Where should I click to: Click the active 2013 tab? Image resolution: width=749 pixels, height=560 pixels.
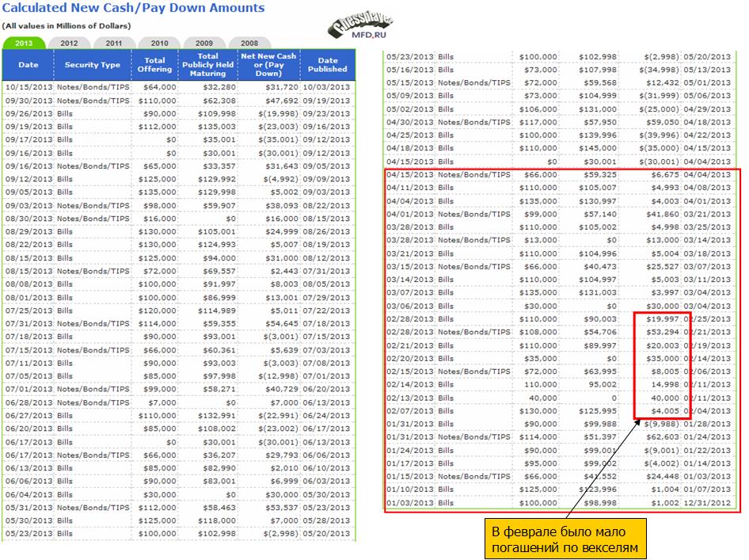point(25,43)
